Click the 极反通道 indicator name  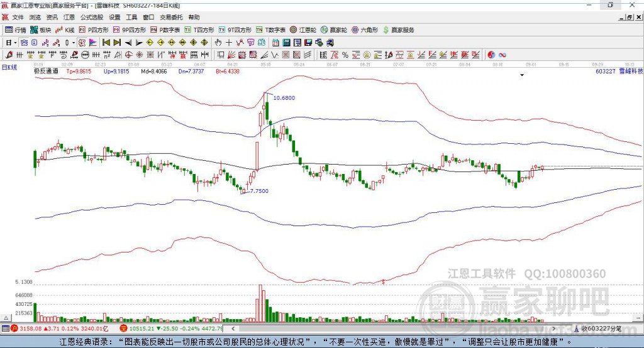pos(46,71)
